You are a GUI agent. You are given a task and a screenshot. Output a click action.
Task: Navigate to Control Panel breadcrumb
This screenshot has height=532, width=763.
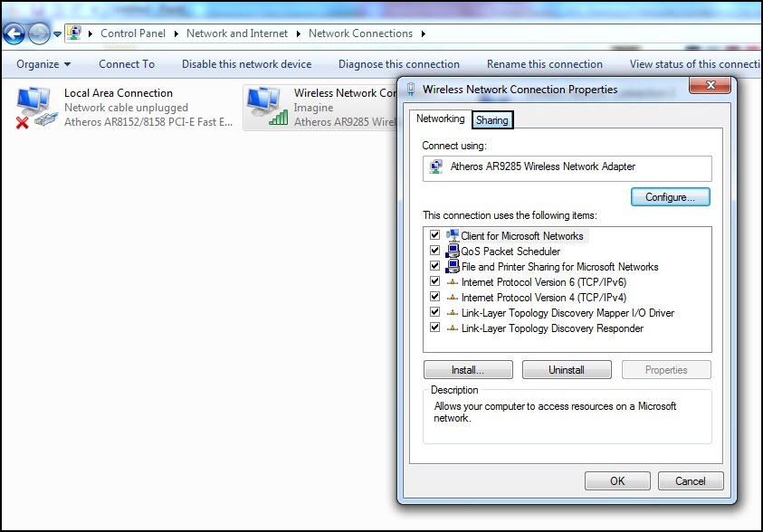tap(133, 33)
